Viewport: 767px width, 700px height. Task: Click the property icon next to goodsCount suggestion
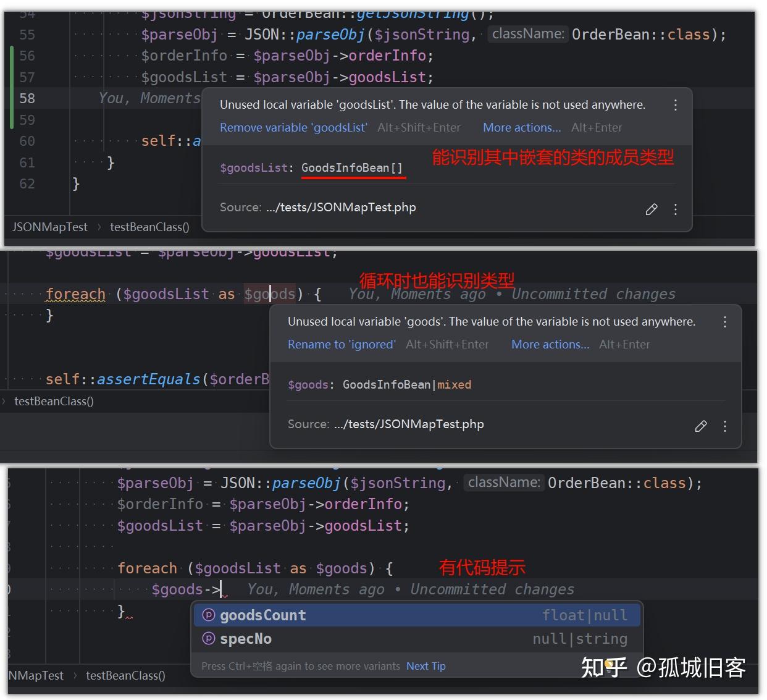pos(208,615)
